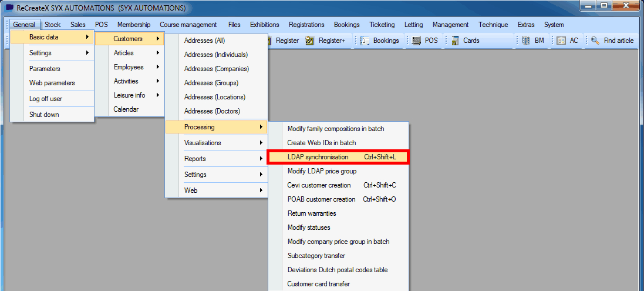Click the Register+ toolbar icon
The image size is (644, 291).
pyautogui.click(x=310, y=41)
